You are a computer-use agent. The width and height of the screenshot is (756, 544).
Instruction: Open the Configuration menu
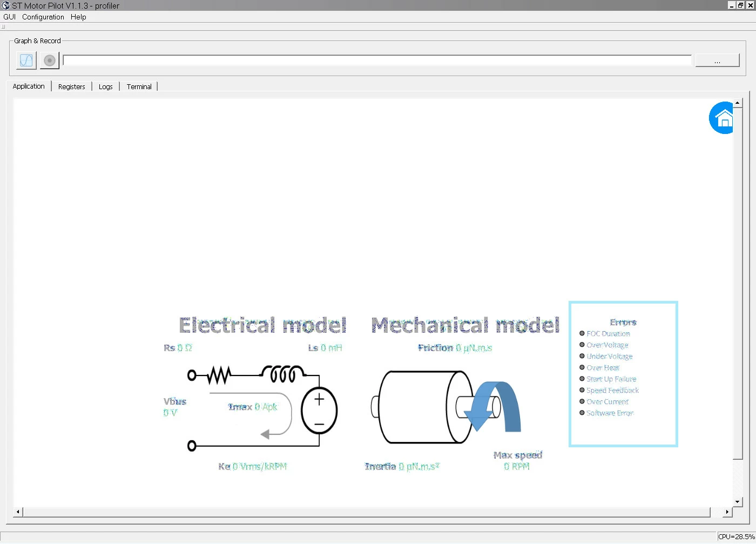43,17
